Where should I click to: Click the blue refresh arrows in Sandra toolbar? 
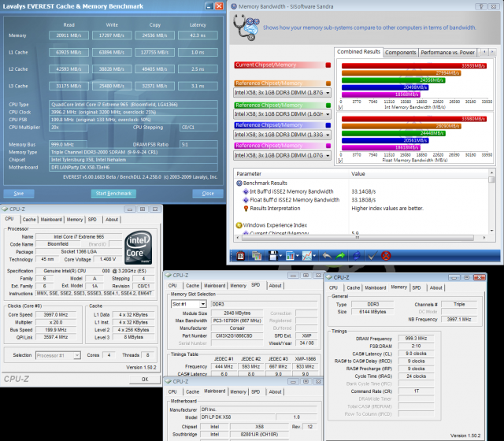pos(357,256)
